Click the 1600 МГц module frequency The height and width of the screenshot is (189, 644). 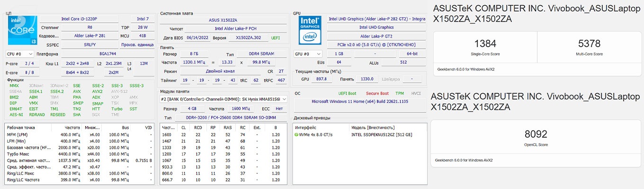tap(240, 109)
